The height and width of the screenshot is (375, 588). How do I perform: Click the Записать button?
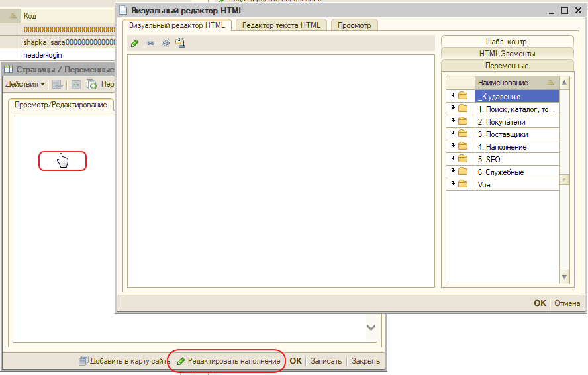[x=326, y=361]
